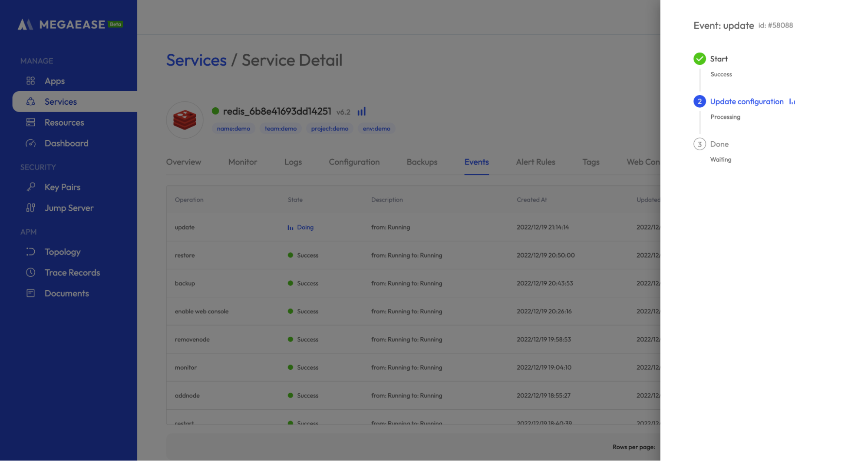Image resolution: width=868 pixels, height=461 pixels.
Task: Select the Alert Rules tab
Action: point(535,162)
